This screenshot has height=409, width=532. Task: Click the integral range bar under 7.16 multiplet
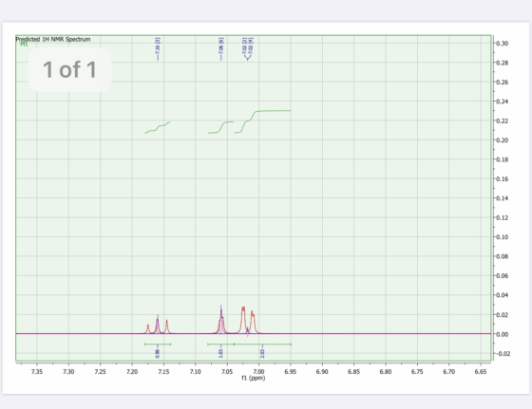coord(158,344)
